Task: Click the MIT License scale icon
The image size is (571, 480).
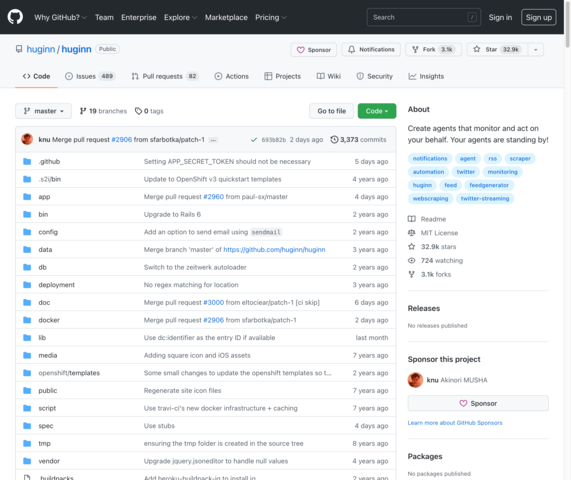Action: coord(411,233)
